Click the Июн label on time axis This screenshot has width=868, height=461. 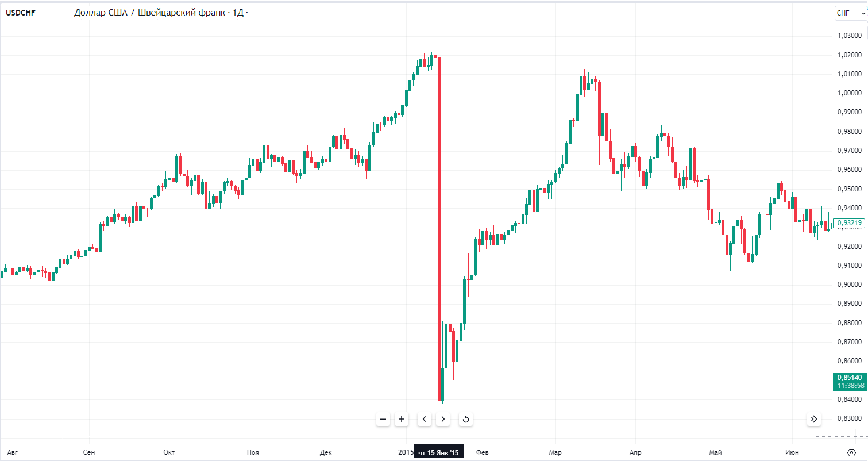792,453
